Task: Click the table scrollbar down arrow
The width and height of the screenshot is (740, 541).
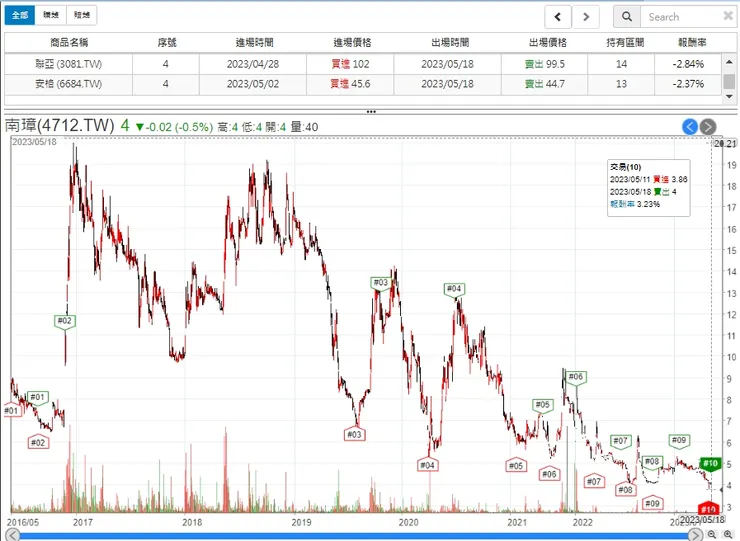Action: click(x=729, y=96)
